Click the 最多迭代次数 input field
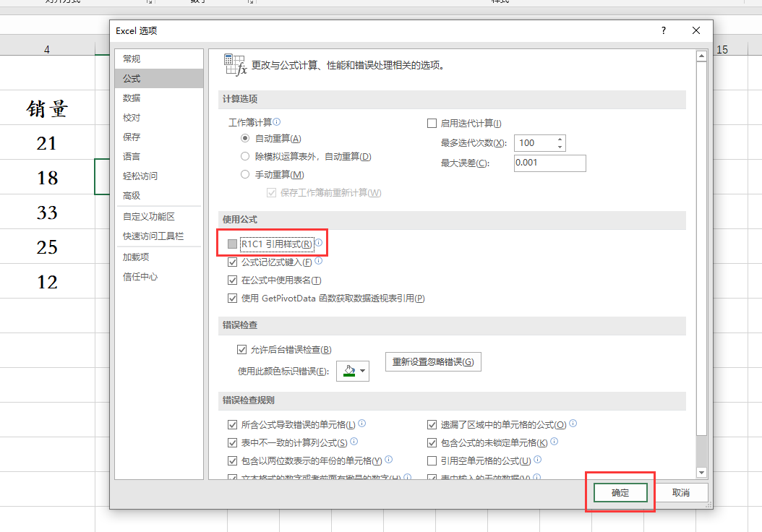 pyautogui.click(x=535, y=143)
